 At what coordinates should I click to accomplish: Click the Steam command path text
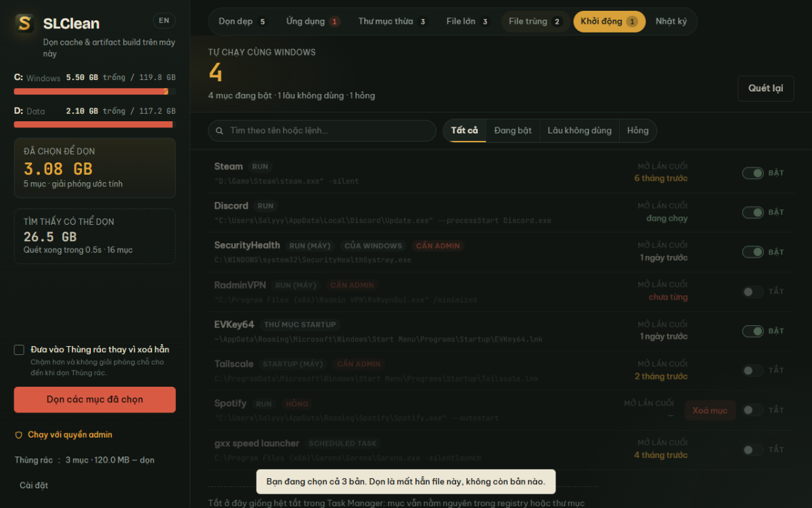point(287,181)
